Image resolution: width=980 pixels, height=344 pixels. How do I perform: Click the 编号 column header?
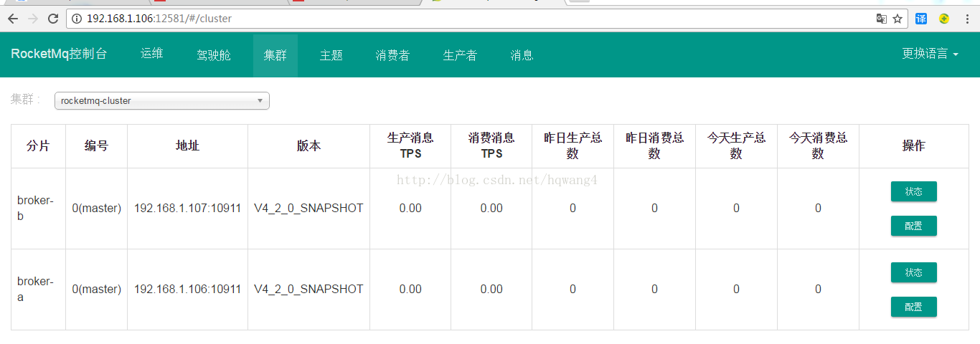[96, 146]
